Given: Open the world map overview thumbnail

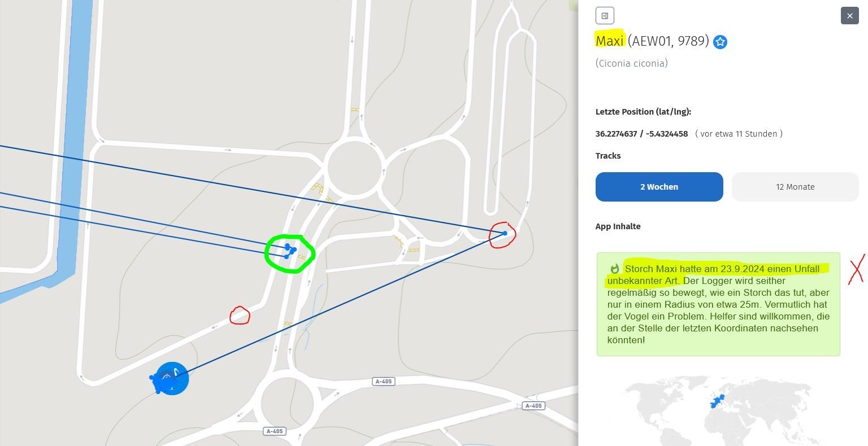Looking at the screenshot, I should pos(718,404).
